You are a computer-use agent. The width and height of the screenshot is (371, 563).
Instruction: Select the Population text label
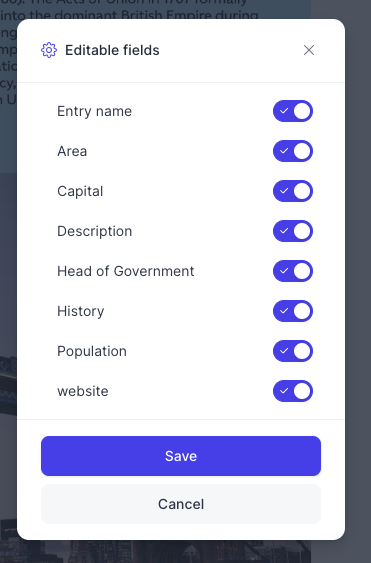(x=92, y=351)
